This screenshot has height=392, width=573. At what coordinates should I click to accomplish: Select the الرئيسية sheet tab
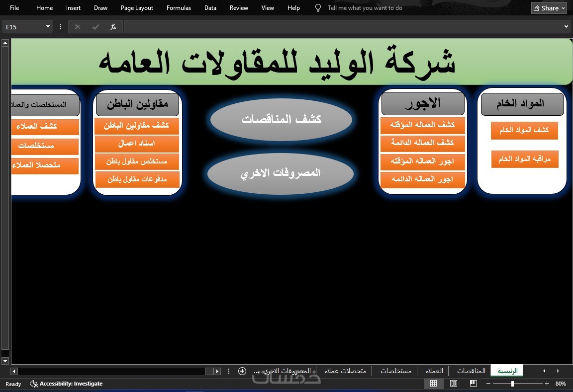(x=507, y=371)
